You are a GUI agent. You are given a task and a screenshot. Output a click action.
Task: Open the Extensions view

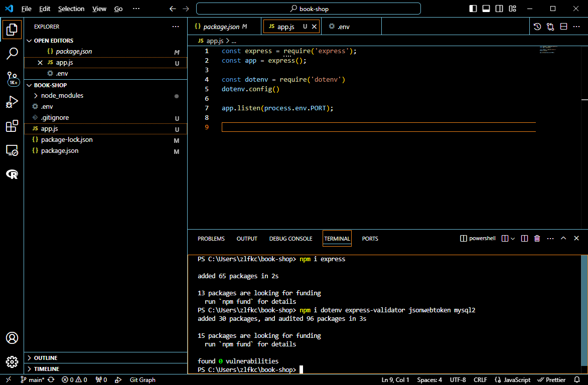tap(12, 126)
